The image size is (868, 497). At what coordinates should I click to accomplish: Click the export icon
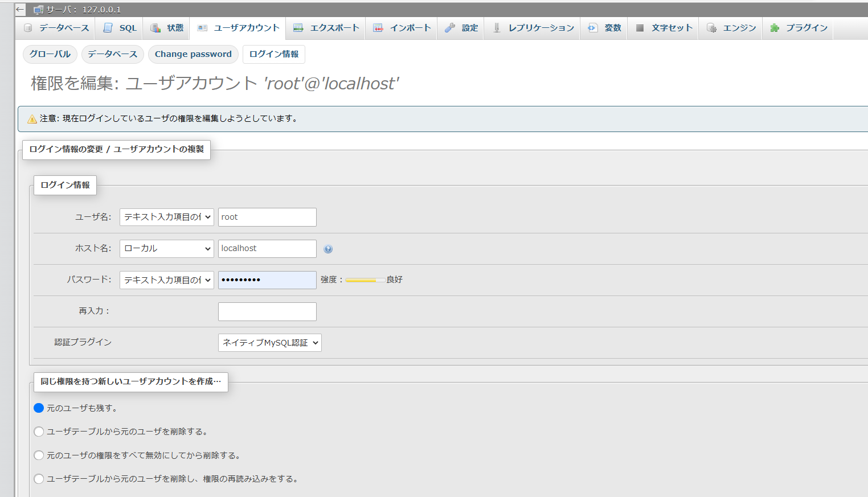[x=298, y=28]
